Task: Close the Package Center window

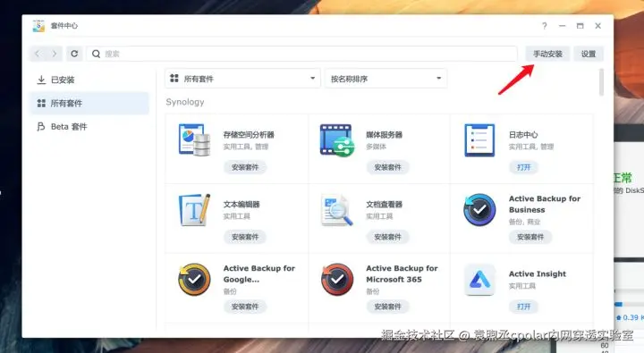Action: pos(598,26)
